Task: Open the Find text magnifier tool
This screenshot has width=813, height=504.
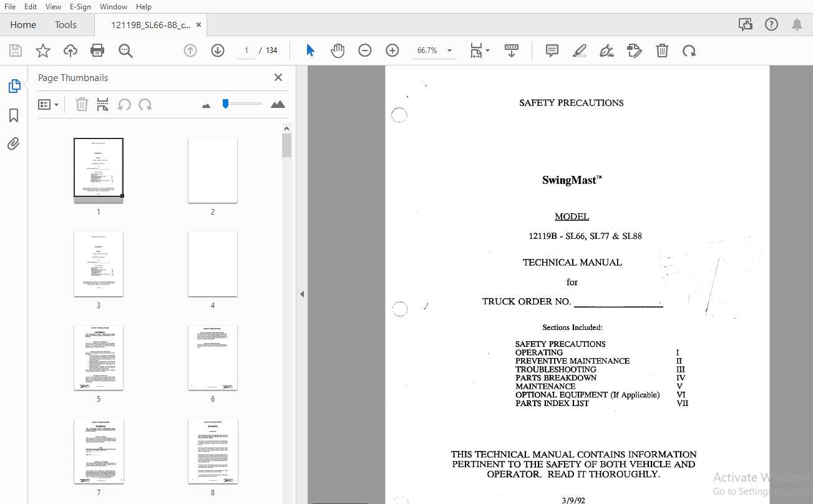Action: (126, 51)
